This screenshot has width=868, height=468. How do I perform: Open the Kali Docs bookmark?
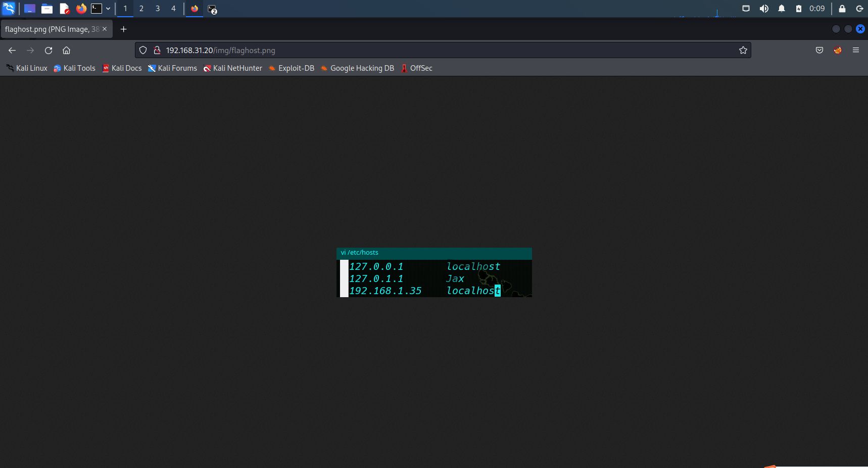pos(122,68)
